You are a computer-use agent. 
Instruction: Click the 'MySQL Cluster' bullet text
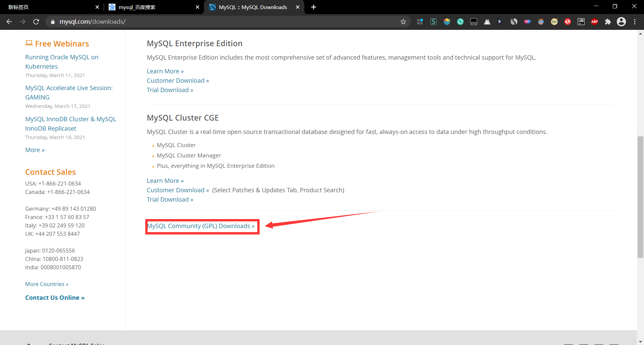coord(176,145)
